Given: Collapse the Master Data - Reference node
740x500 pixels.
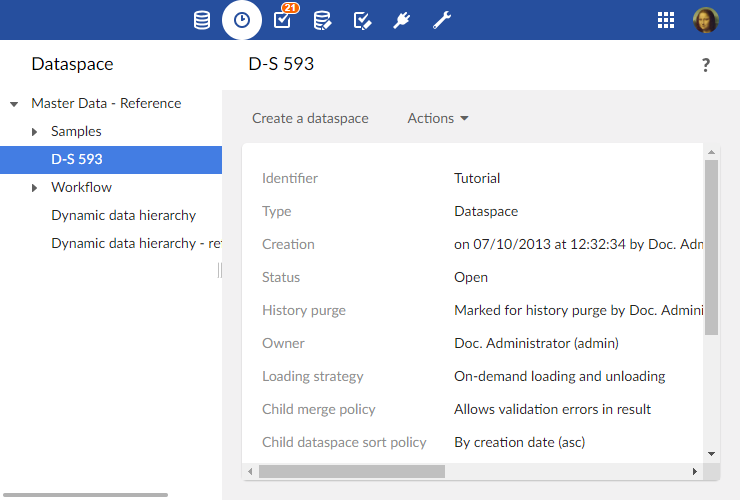Looking at the screenshot, I should tap(14, 104).
